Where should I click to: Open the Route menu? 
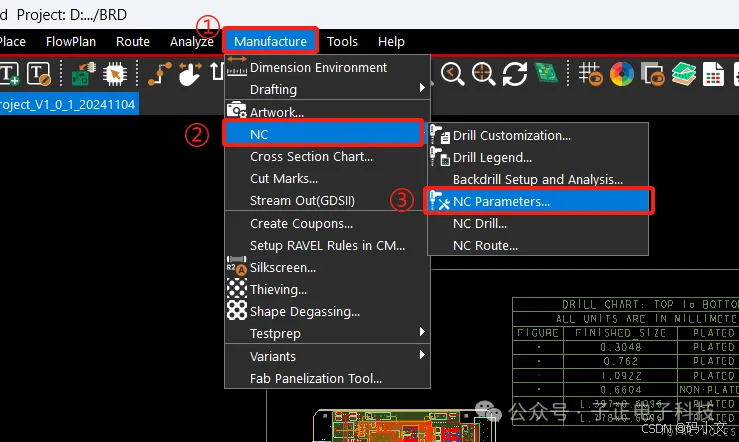pyautogui.click(x=133, y=41)
